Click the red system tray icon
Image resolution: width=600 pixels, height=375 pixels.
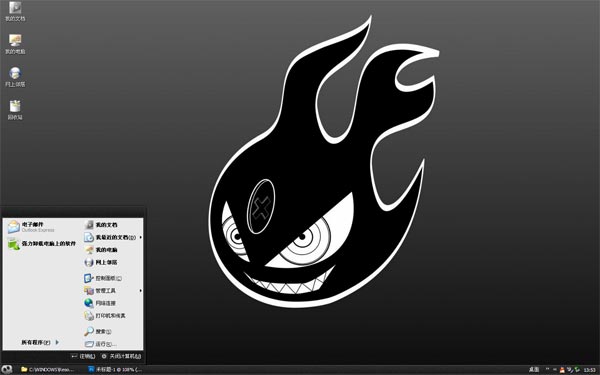click(562, 370)
